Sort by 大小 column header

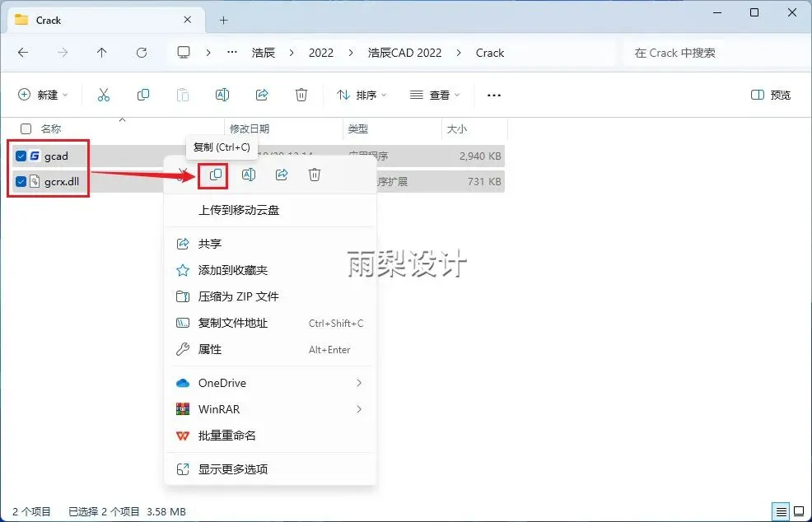[457, 129]
